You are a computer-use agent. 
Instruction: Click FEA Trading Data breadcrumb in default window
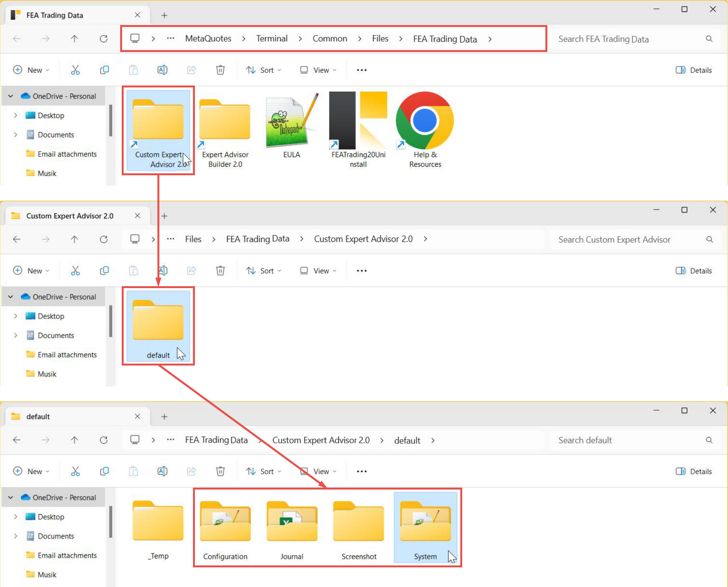(x=216, y=440)
